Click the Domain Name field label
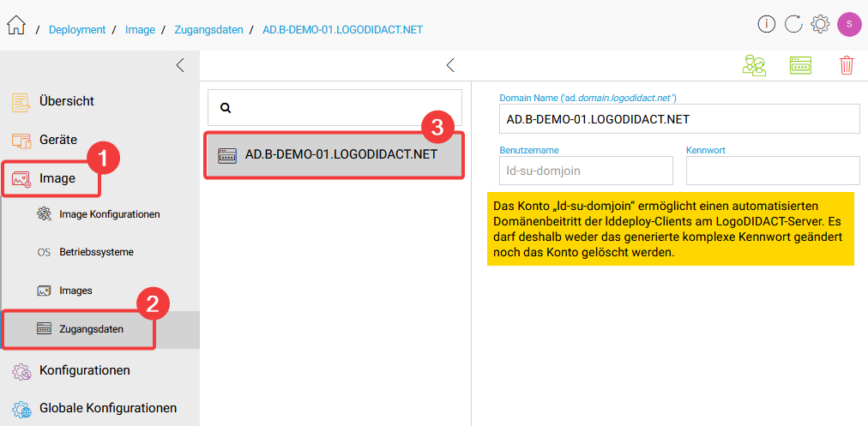The height and width of the screenshot is (426, 868). (x=588, y=98)
